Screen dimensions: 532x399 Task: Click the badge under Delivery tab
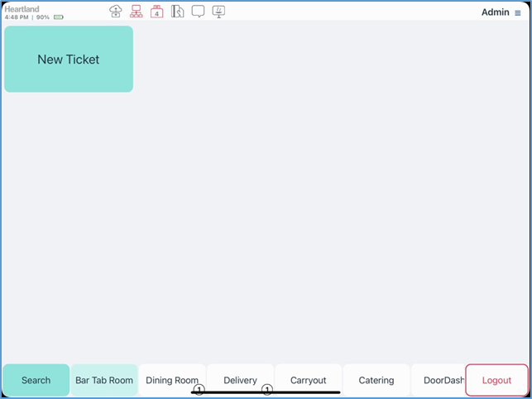[267, 389]
